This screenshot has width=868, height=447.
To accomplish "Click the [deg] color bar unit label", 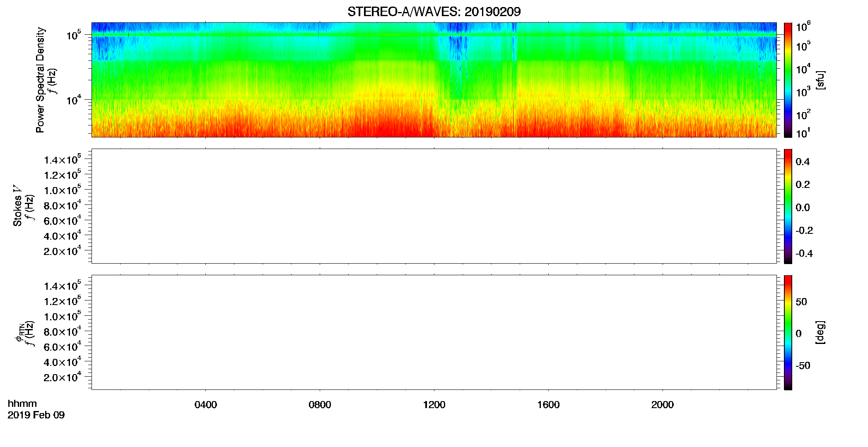I will tap(820, 332).
